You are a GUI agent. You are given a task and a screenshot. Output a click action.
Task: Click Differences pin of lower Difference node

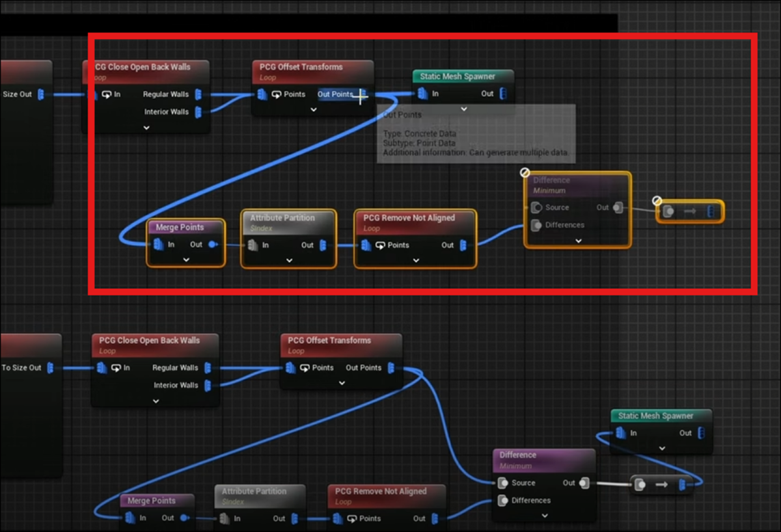pyautogui.click(x=502, y=500)
